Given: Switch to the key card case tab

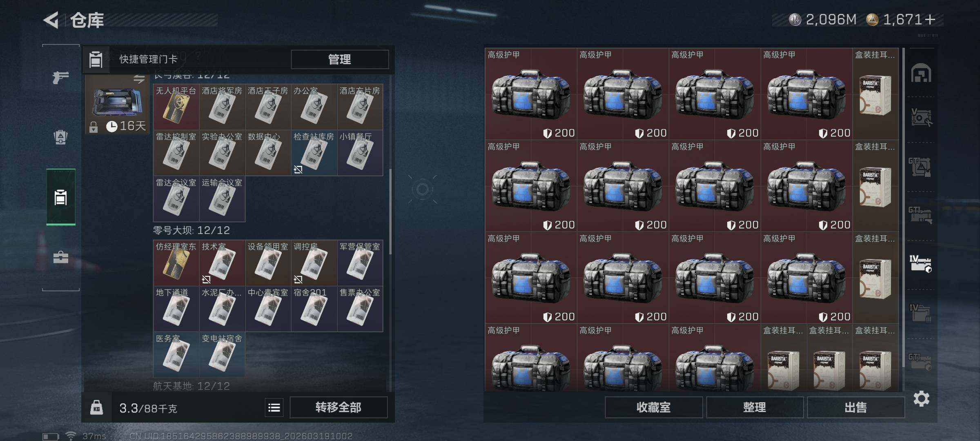Looking at the screenshot, I should tap(60, 197).
